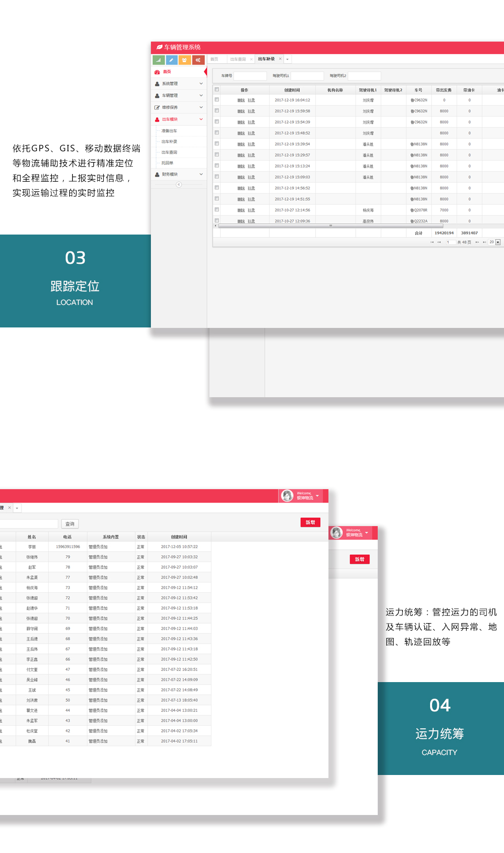
Task: Click the leaf logo of 车辆管理系统
Action: click(159, 47)
